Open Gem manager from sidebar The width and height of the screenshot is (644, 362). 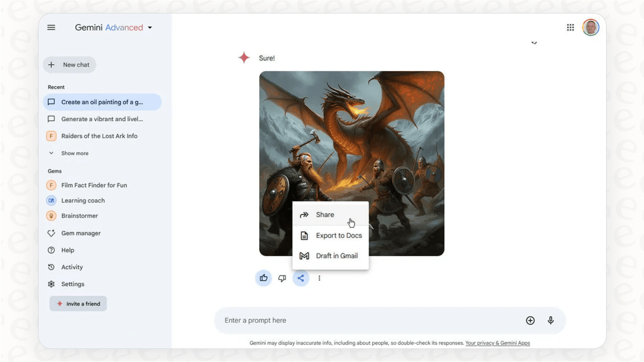click(80, 233)
